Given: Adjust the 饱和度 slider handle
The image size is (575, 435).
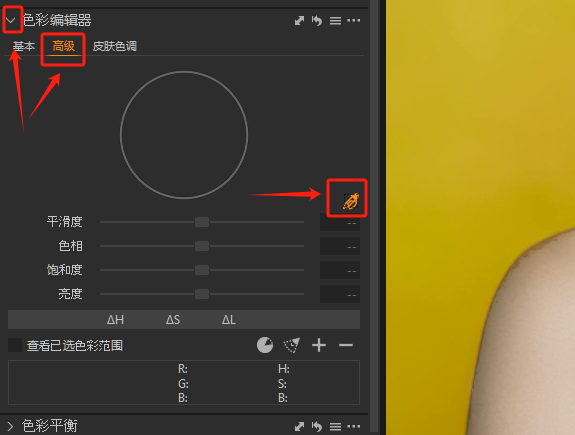Looking at the screenshot, I should (202, 270).
